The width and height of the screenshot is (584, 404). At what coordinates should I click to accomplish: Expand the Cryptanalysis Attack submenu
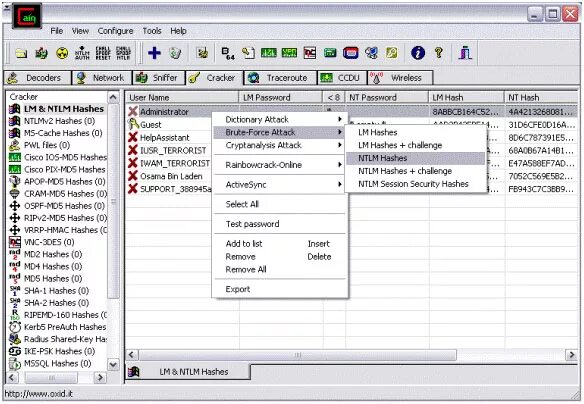coord(280,145)
